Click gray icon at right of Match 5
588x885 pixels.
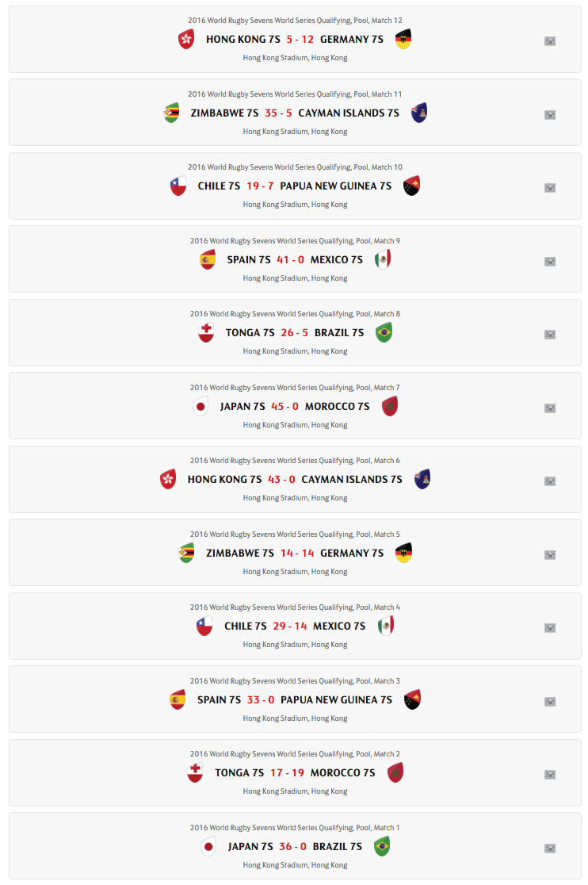550,554
